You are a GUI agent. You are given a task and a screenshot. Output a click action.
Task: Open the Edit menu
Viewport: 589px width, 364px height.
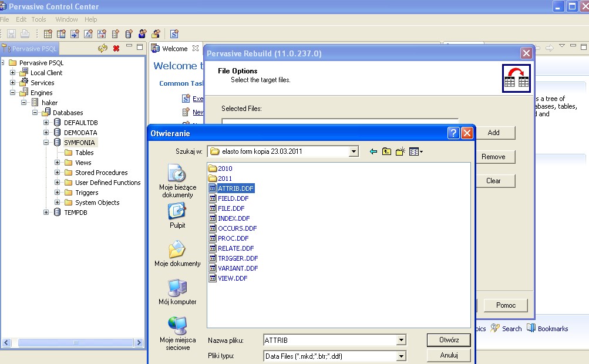pyautogui.click(x=21, y=19)
